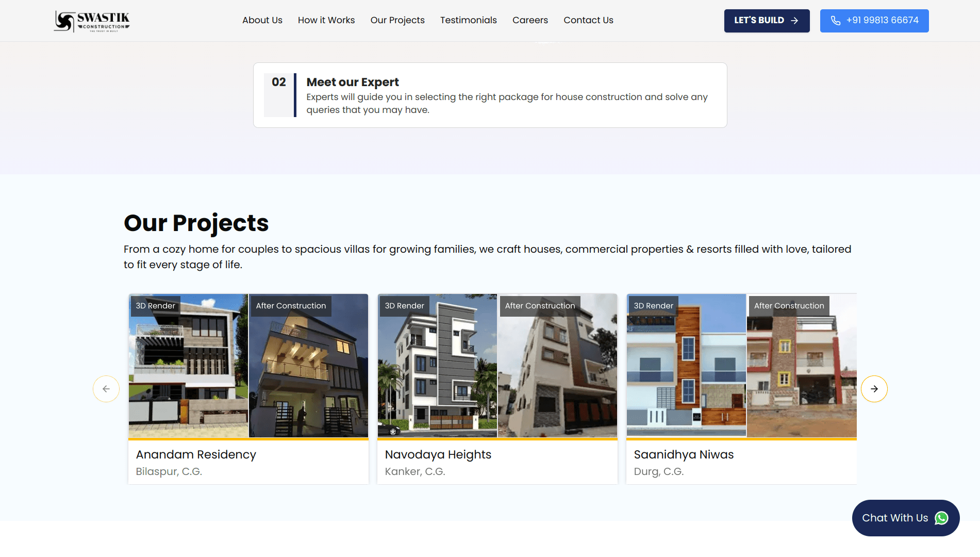The width and height of the screenshot is (980, 557).
Task: Open the Contact Us nav link
Action: coord(588,20)
